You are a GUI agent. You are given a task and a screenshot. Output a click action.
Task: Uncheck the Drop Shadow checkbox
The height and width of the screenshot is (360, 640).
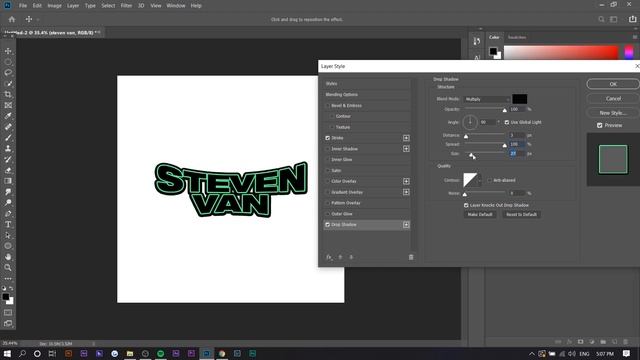[x=327, y=224]
